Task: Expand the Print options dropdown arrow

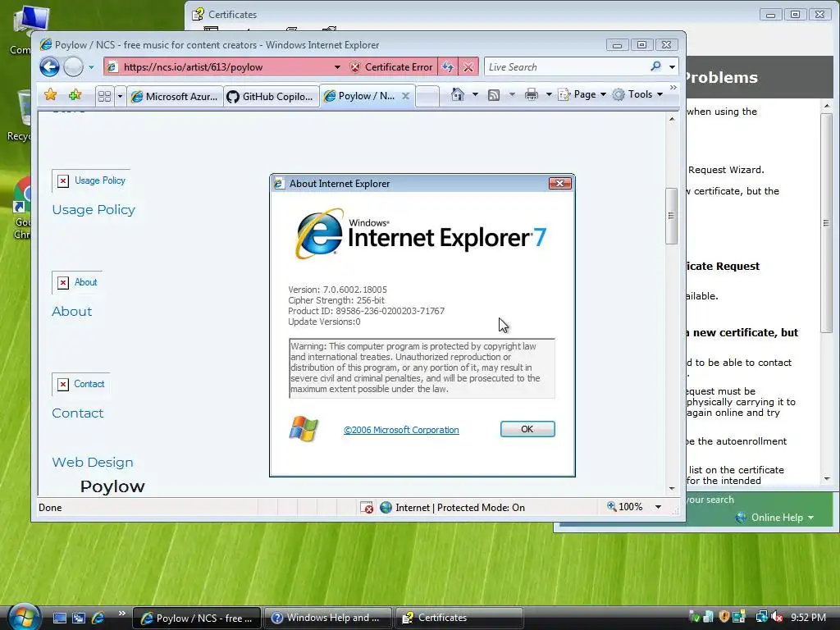Action: [x=549, y=95]
